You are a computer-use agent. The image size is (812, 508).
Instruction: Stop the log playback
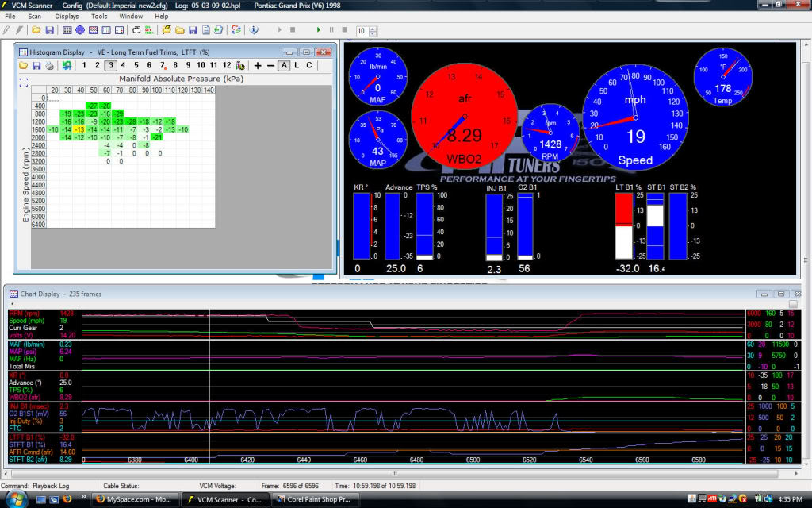click(x=344, y=30)
